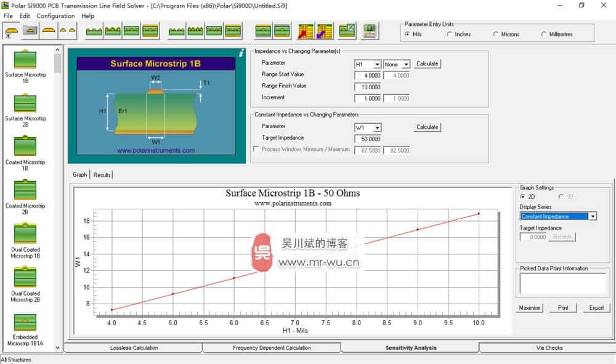Open the Lossless Calculation tab
The width and height of the screenshot is (616, 364).
pyautogui.click(x=134, y=348)
